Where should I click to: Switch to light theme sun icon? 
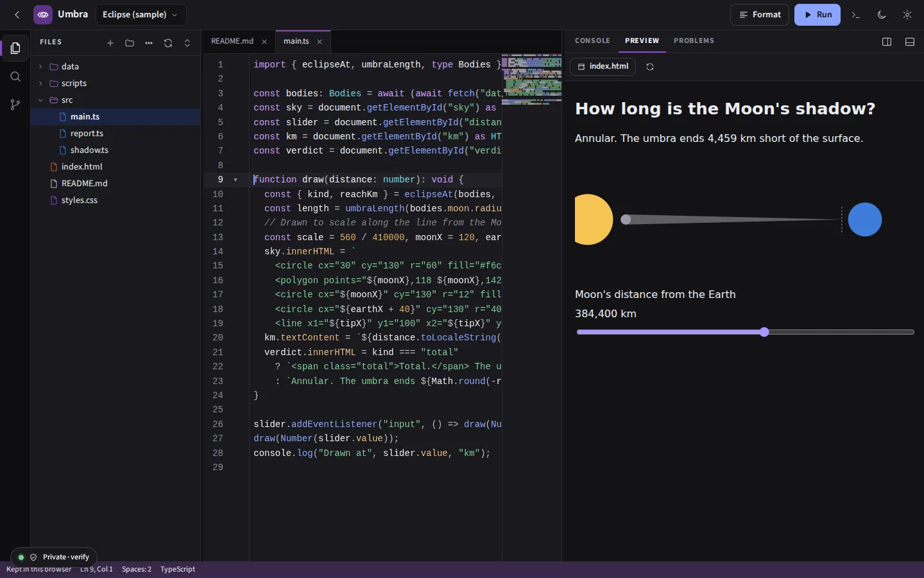pos(907,15)
